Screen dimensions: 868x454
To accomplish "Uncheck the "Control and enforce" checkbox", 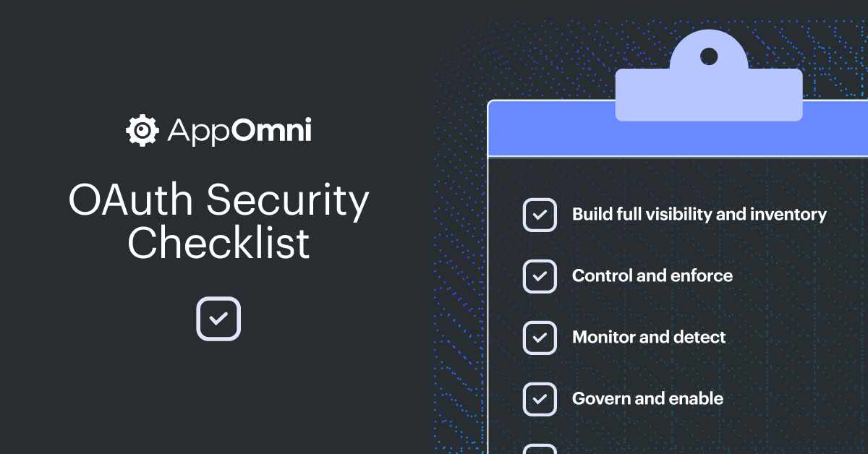I will click(x=540, y=276).
